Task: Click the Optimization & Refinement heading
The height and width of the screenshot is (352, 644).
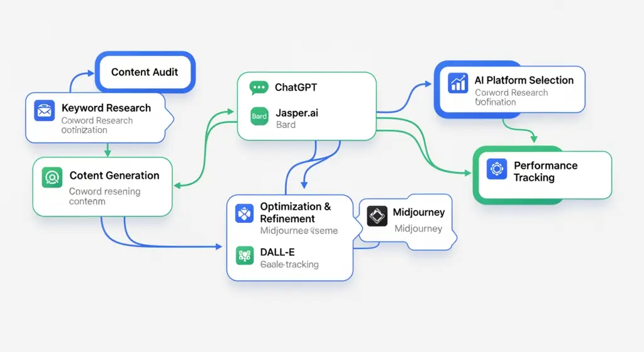Action: point(295,213)
